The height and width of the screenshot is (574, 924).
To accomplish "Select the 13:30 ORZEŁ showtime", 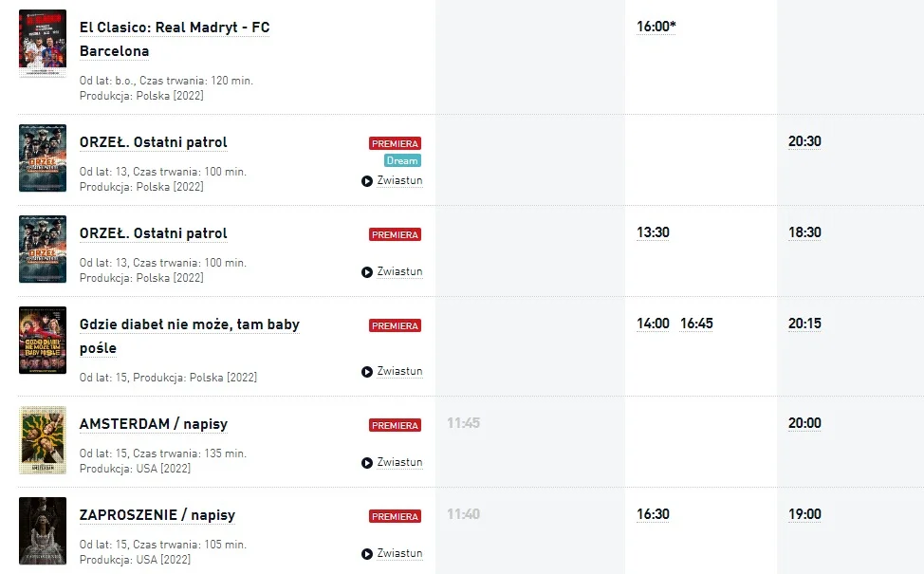I will click(x=653, y=232).
